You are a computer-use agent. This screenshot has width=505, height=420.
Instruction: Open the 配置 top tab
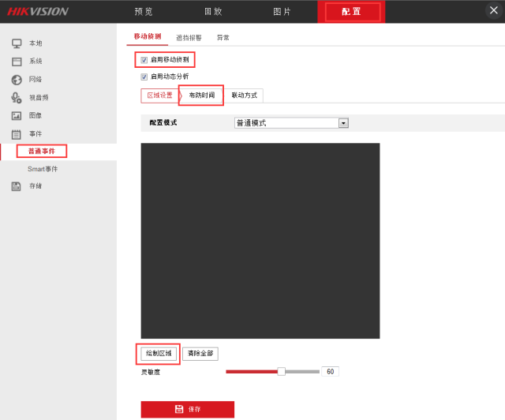[x=351, y=12]
